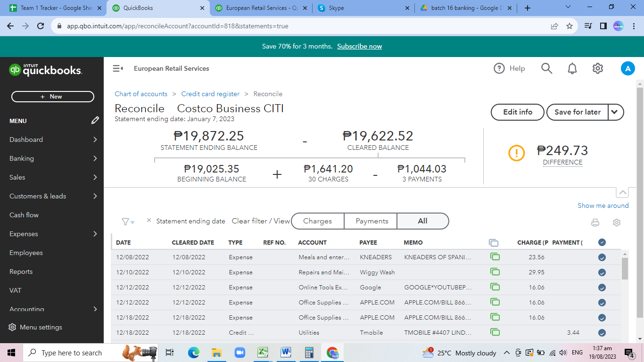The image size is (644, 362).
Task: Click the green icon in the Google row
Action: [x=495, y=287]
